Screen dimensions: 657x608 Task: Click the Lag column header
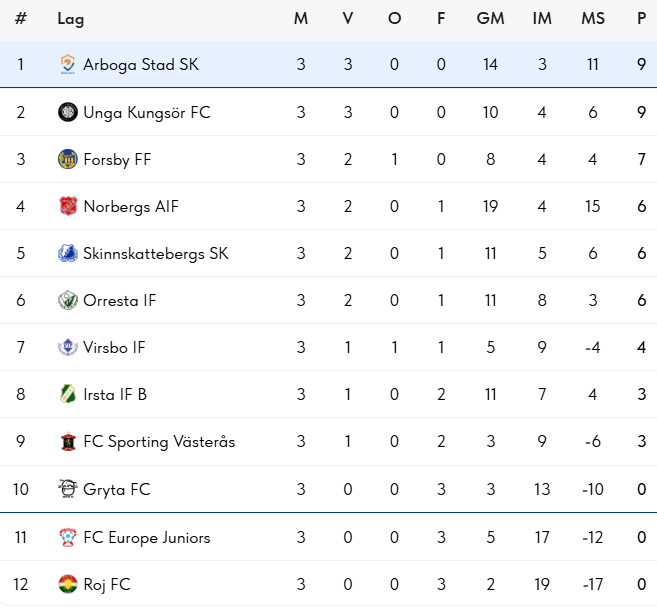(71, 19)
